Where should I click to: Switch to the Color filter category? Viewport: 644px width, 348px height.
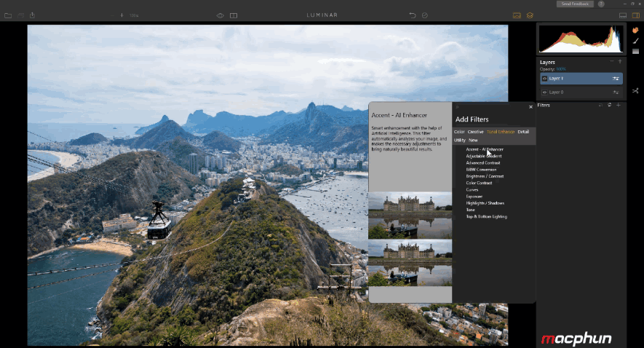(459, 132)
